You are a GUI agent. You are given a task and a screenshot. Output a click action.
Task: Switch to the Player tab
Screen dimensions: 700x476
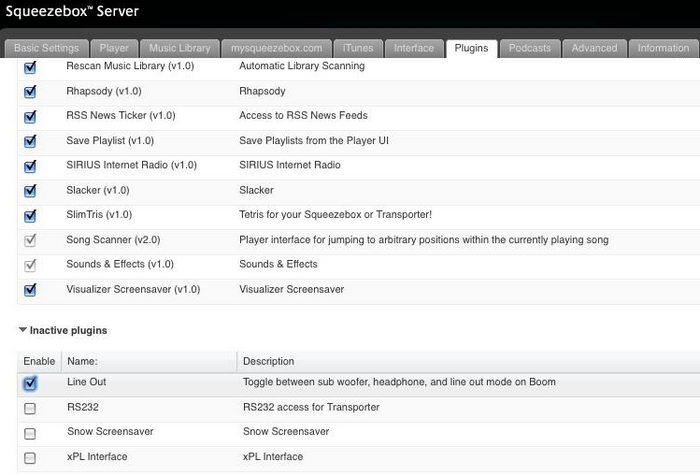pos(114,48)
